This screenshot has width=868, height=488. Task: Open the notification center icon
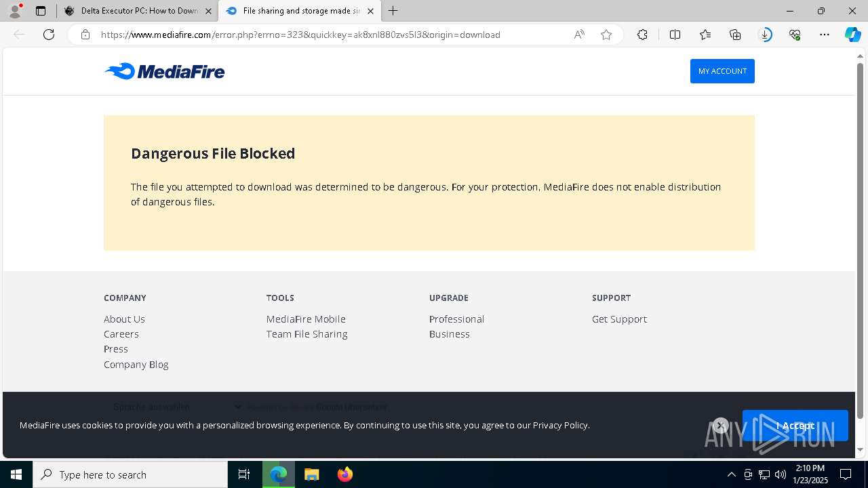(846, 474)
